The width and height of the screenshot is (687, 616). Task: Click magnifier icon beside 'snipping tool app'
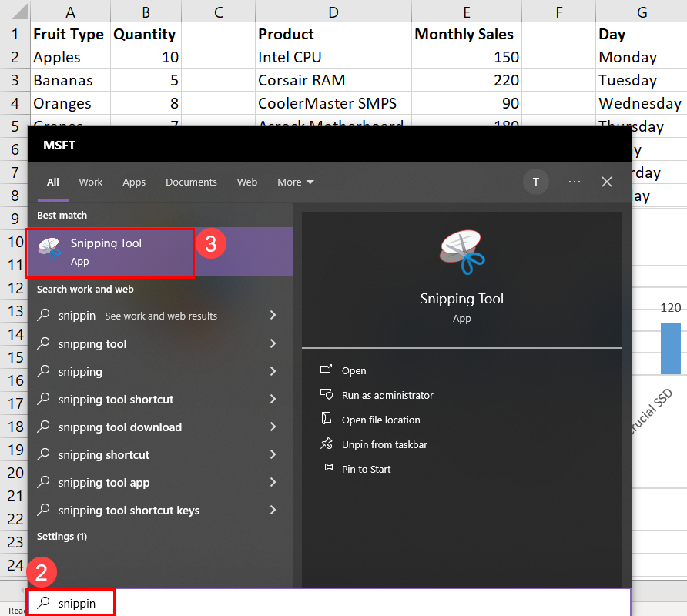click(43, 482)
